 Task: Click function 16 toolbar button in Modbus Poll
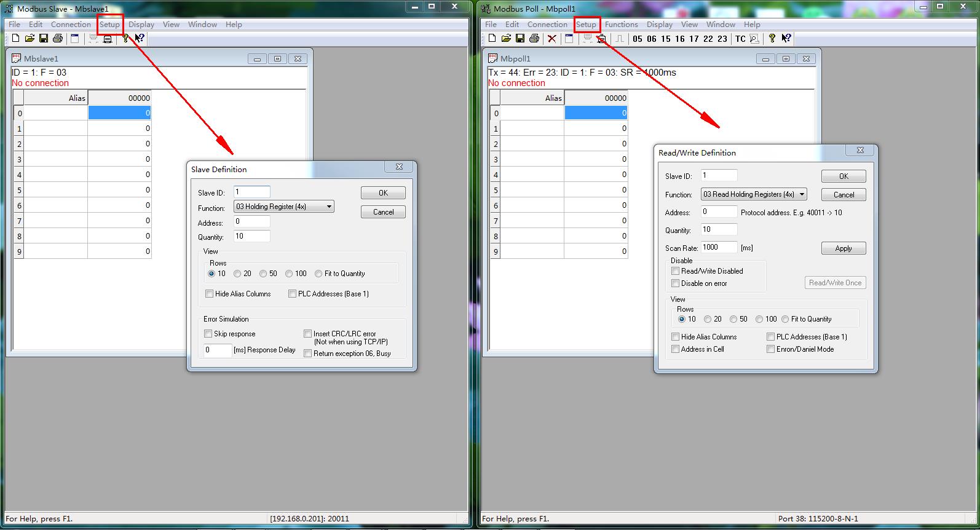click(680, 39)
